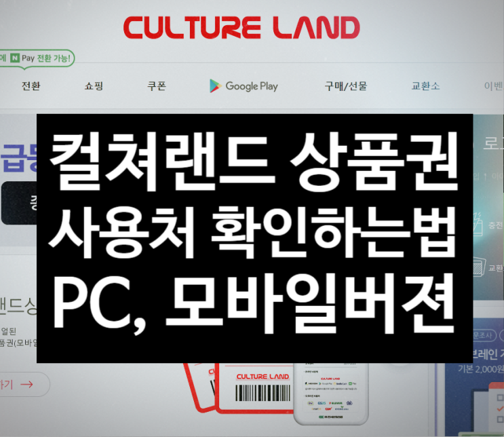Open the 구매/선물 menu item
The width and height of the screenshot is (504, 437).
click(345, 86)
